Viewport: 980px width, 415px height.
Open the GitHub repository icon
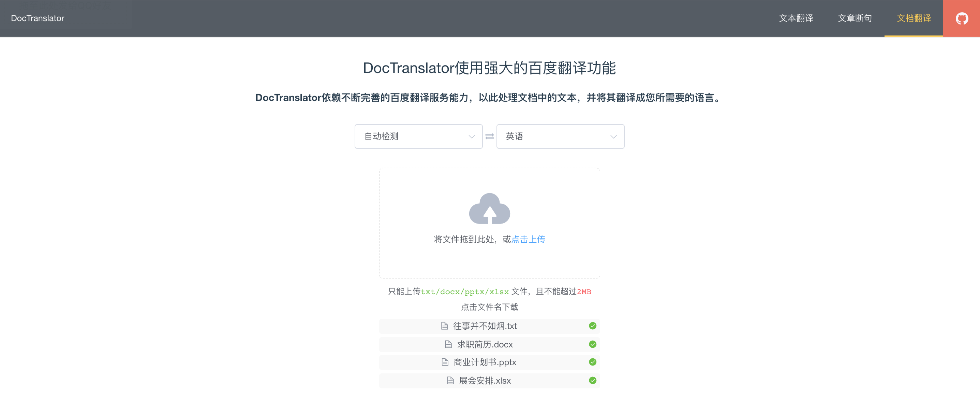pos(961,18)
